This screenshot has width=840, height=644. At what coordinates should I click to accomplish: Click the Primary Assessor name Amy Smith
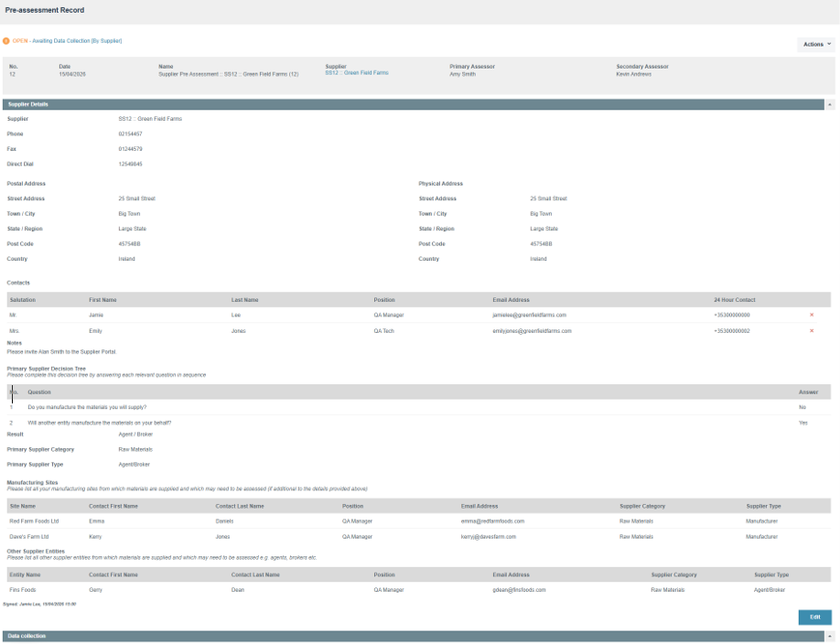462,74
